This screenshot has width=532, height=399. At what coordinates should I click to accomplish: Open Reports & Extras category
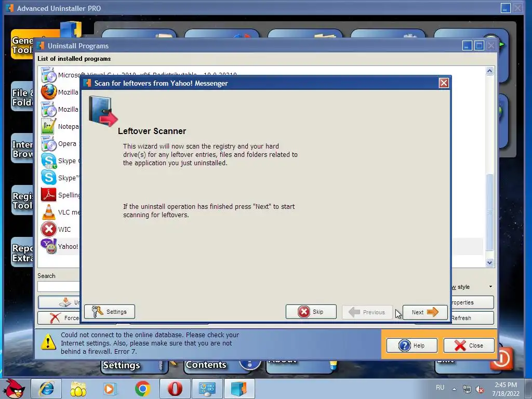(22, 253)
